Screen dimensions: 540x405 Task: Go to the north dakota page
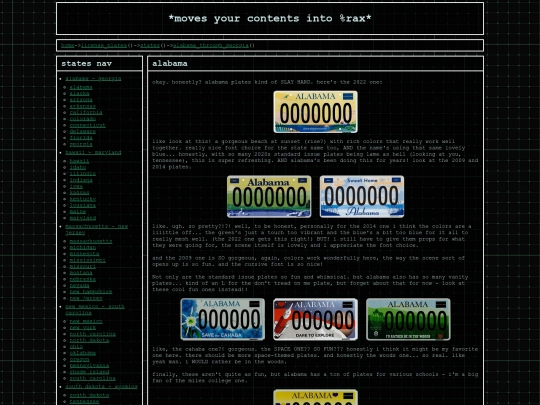[89, 340]
